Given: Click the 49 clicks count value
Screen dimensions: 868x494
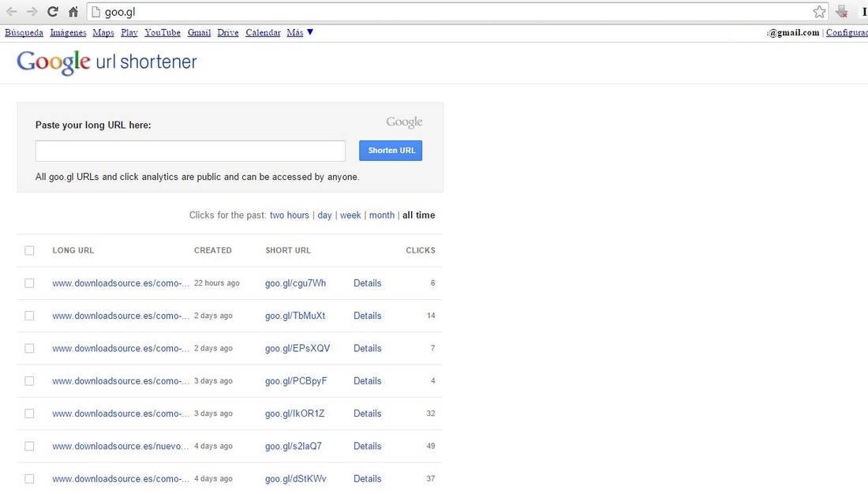Looking at the screenshot, I should [x=431, y=446].
